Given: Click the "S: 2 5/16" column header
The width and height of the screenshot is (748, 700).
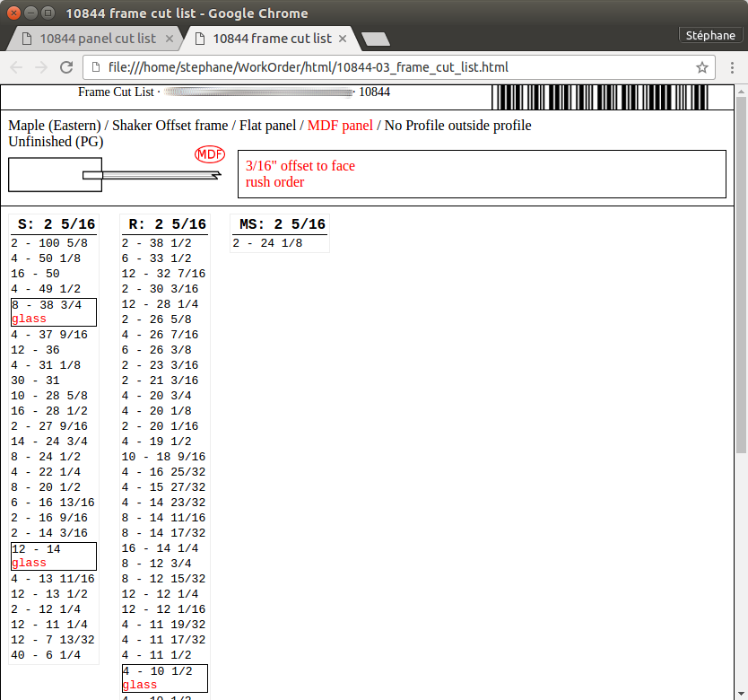Looking at the screenshot, I should 56,224.
